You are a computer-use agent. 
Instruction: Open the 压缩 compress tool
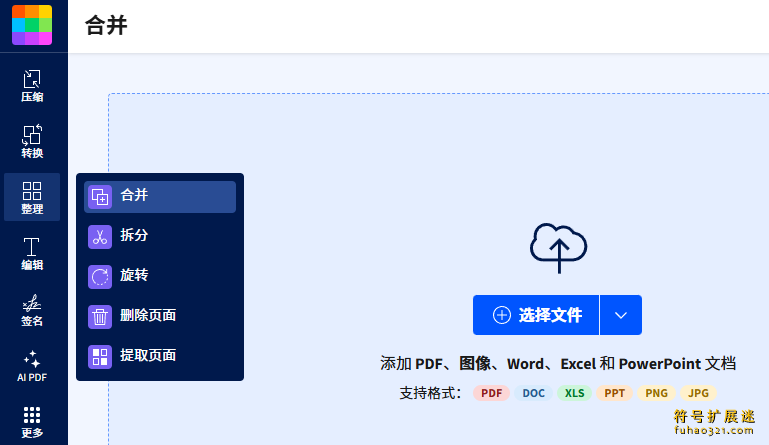tap(32, 85)
